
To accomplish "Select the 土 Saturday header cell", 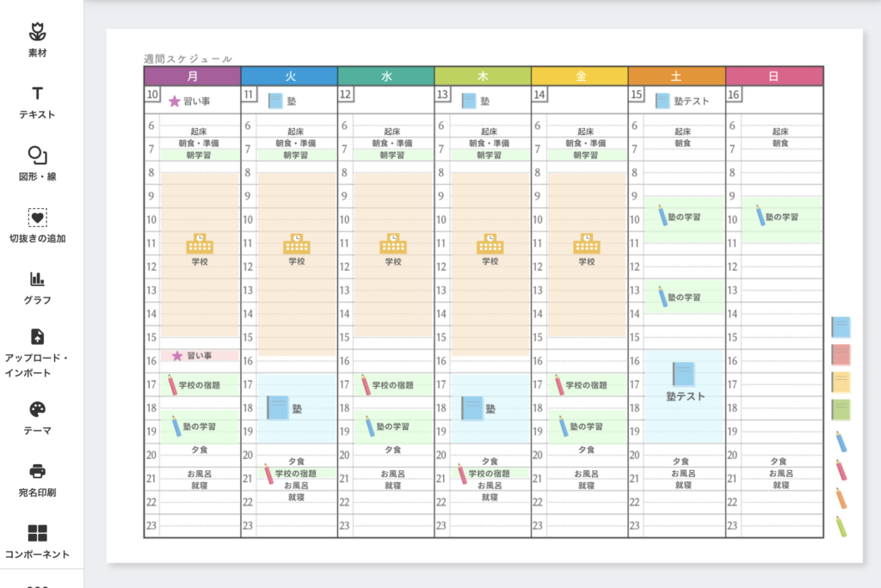I will click(677, 76).
